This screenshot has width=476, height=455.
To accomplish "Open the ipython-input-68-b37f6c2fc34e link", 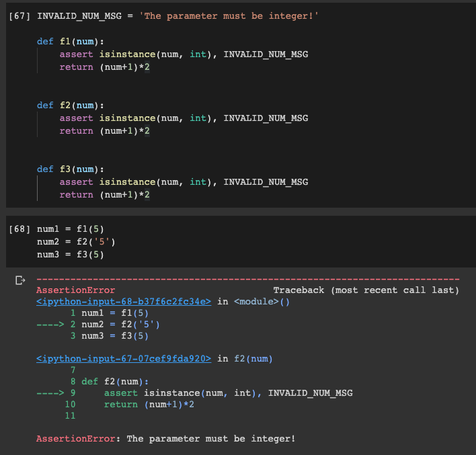I will click(x=124, y=302).
